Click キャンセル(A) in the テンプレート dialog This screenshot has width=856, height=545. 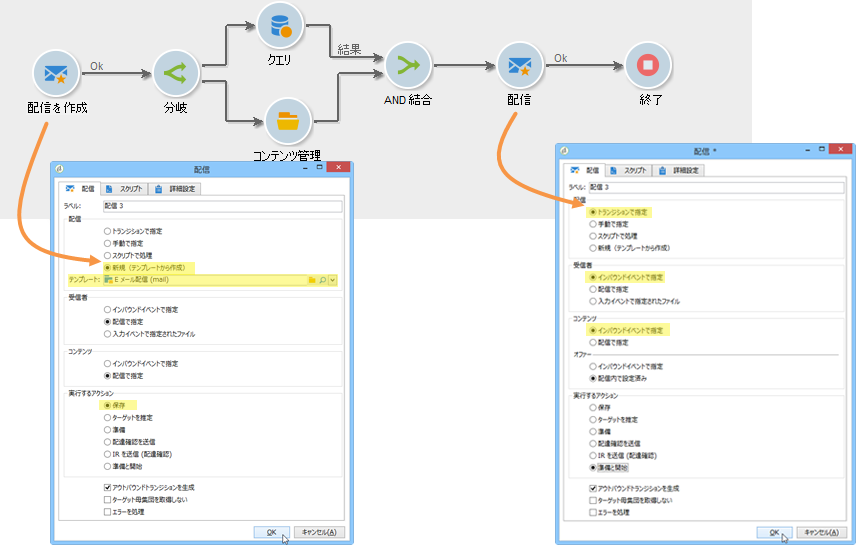319,532
